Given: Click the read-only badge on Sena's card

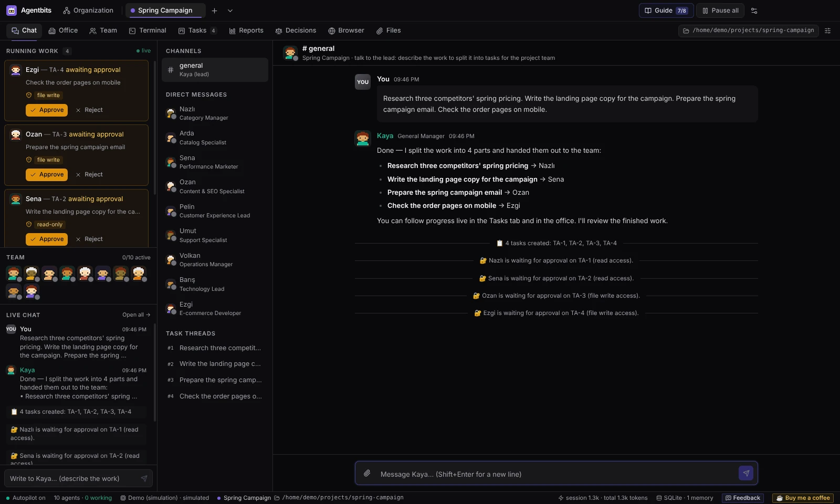Looking at the screenshot, I should pos(50,224).
